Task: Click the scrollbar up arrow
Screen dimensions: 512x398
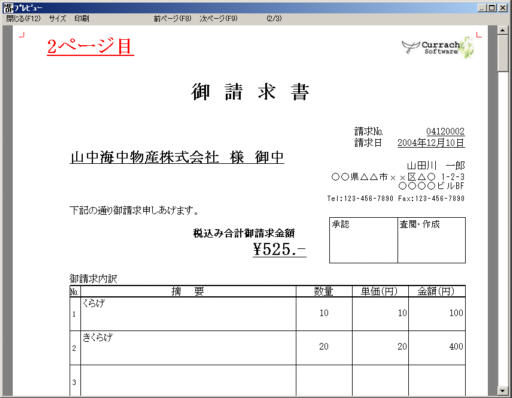Action: (502, 30)
